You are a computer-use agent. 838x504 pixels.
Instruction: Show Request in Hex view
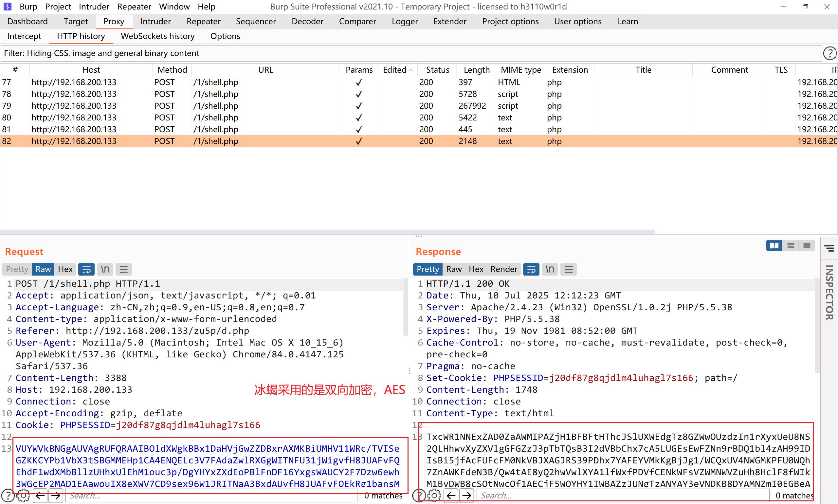(x=65, y=269)
